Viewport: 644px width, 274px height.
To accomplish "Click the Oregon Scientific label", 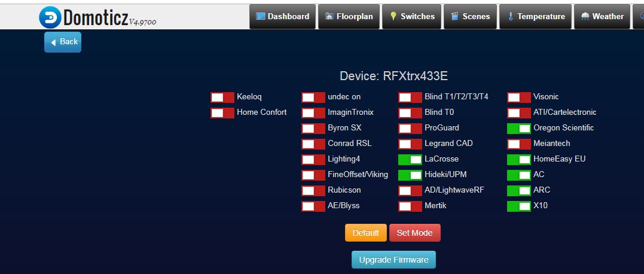I will point(563,128).
